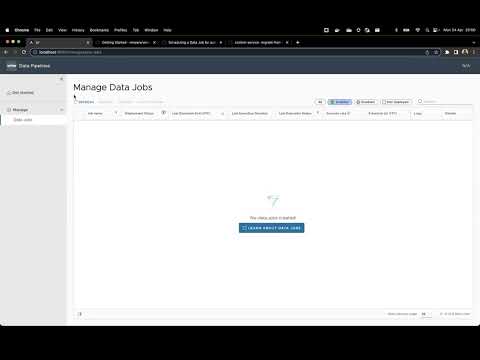The width and height of the screenshot is (480, 360).
Task: Open the Help menu in menu bar
Action: click(167, 30)
